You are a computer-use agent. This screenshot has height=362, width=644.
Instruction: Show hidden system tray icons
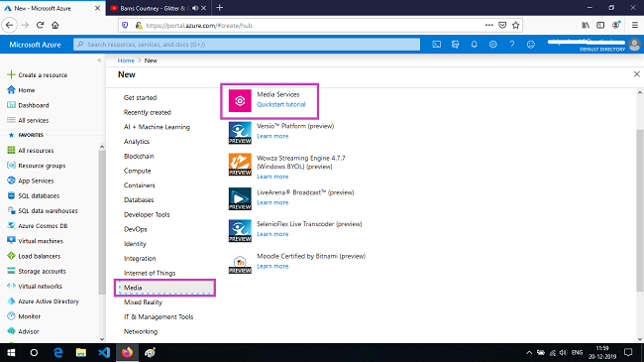pos(529,352)
